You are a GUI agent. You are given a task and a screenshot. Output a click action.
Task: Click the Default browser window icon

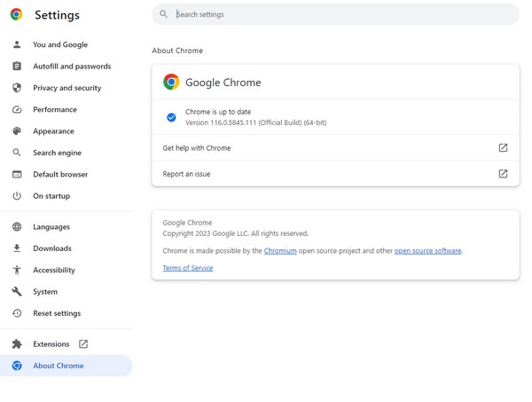coord(17,174)
